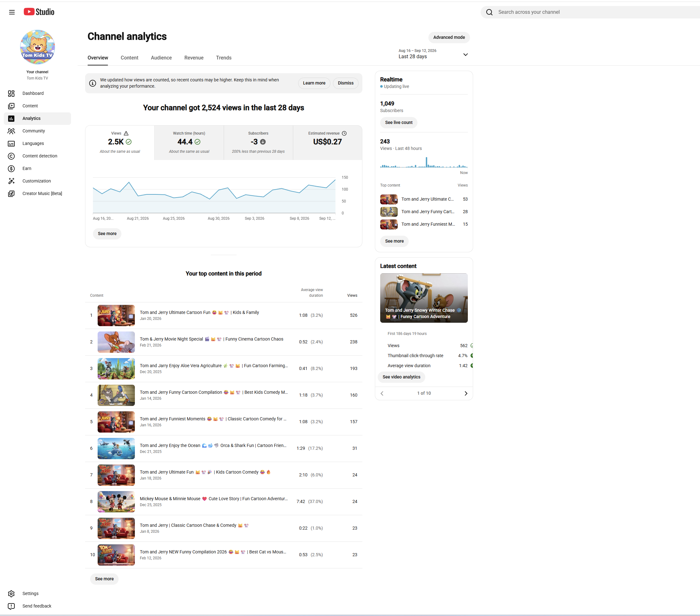
Task: Switch to the Revenue tab
Action: [194, 58]
